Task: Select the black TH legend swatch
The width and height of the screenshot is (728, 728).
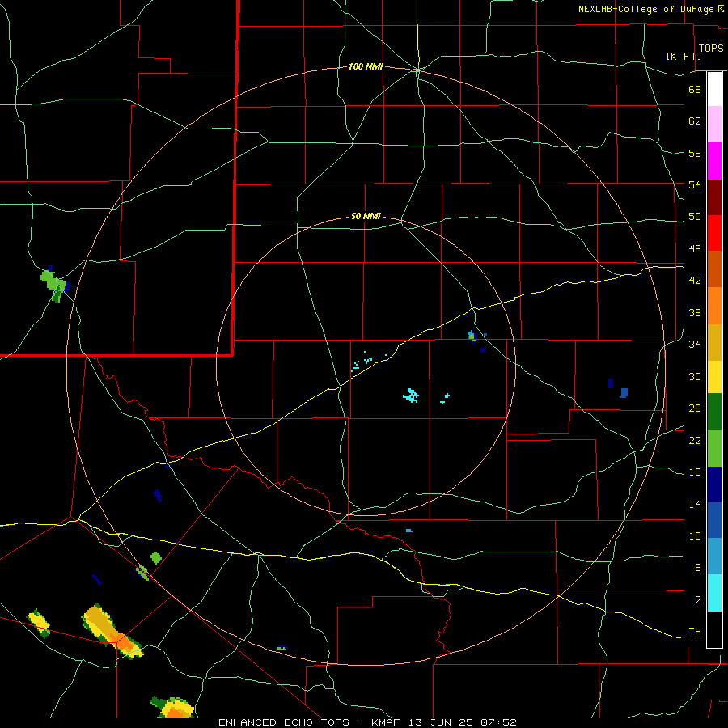Action: click(714, 629)
